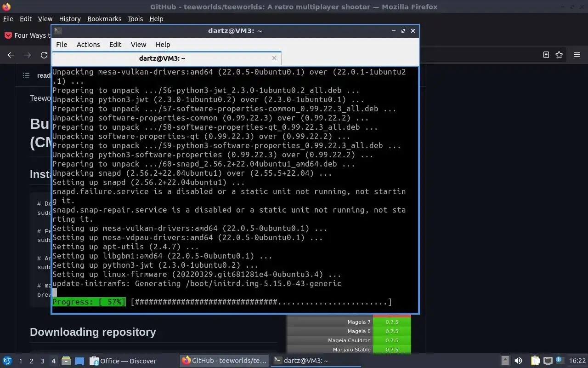Switch to GitHub teeworlds Firefox taskbar entry
Image resolution: width=588 pixels, height=368 pixels.
click(x=224, y=361)
